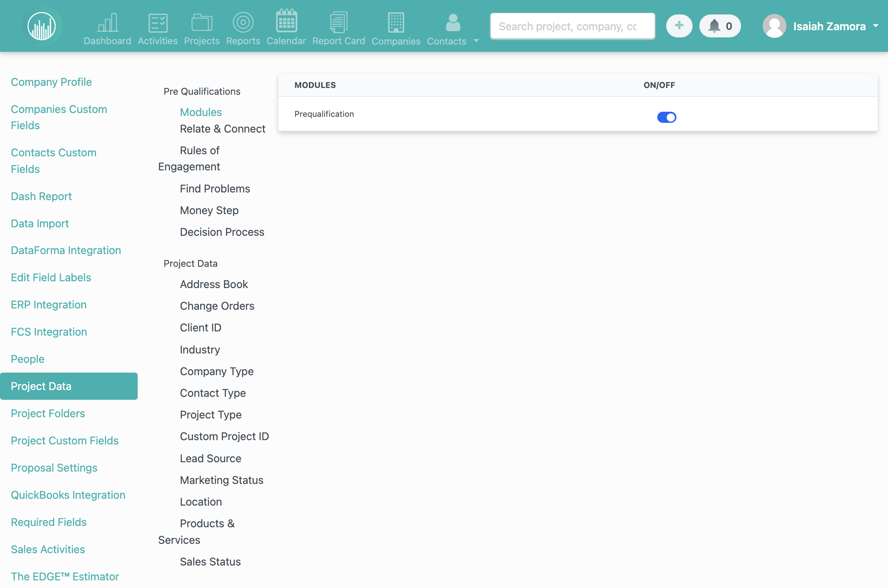Click the ON/OFF column header
This screenshot has height=588, width=888.
(x=659, y=85)
